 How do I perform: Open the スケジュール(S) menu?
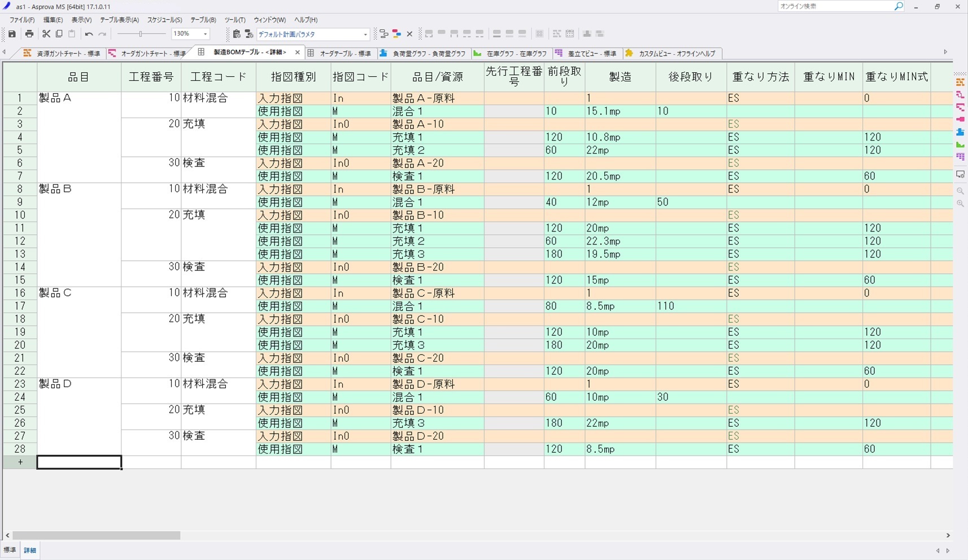pyautogui.click(x=164, y=20)
